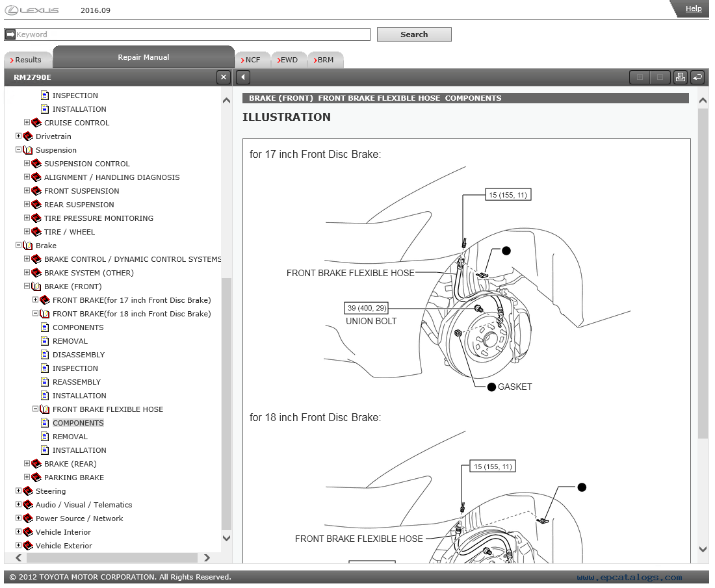Open REAR SUSPENSION item
Viewport: 715px width, 588px height.
click(79, 205)
